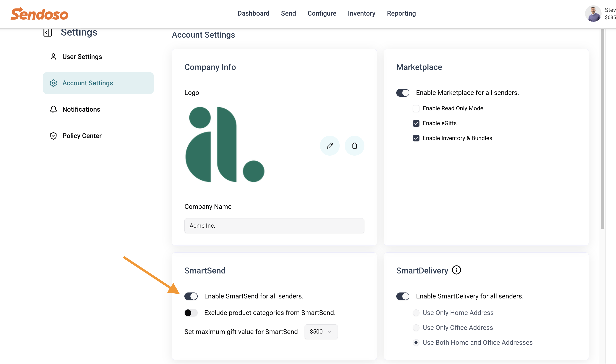Select Account Settings in sidebar
This screenshot has width=616, height=364.
(x=98, y=83)
